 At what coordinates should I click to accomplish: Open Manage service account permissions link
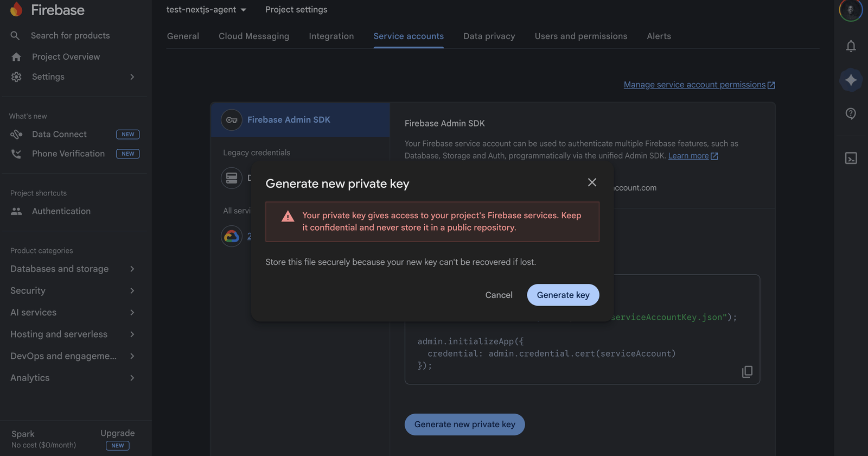pyautogui.click(x=694, y=85)
